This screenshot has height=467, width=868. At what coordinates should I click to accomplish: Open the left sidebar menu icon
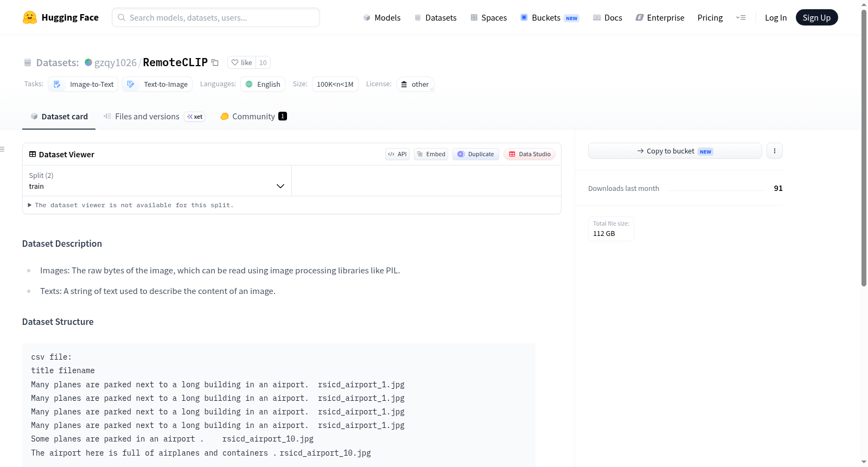[3, 149]
